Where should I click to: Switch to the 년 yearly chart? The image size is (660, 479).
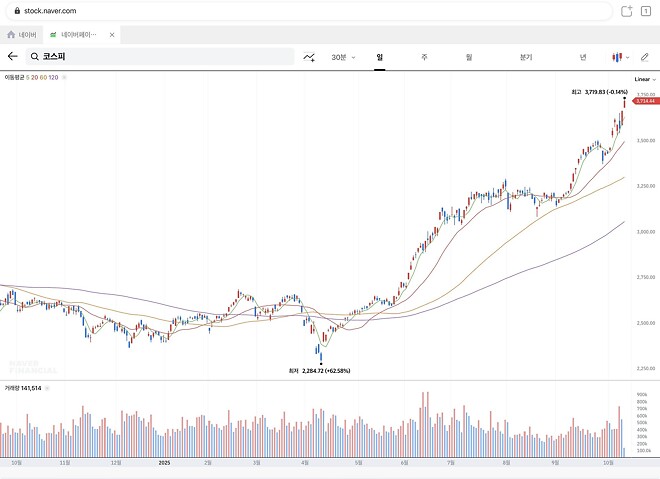click(583, 57)
